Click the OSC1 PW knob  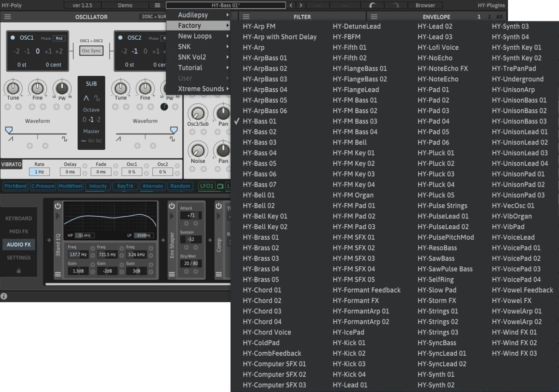coord(62,88)
